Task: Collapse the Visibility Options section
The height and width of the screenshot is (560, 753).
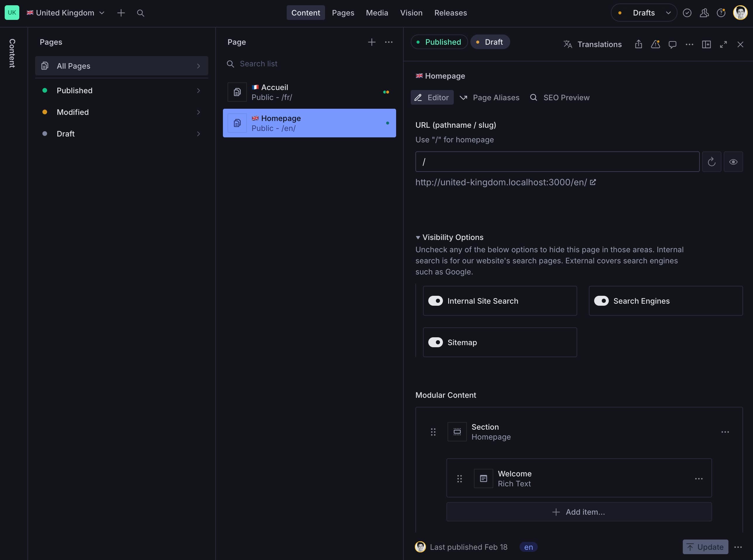Action: coord(419,237)
